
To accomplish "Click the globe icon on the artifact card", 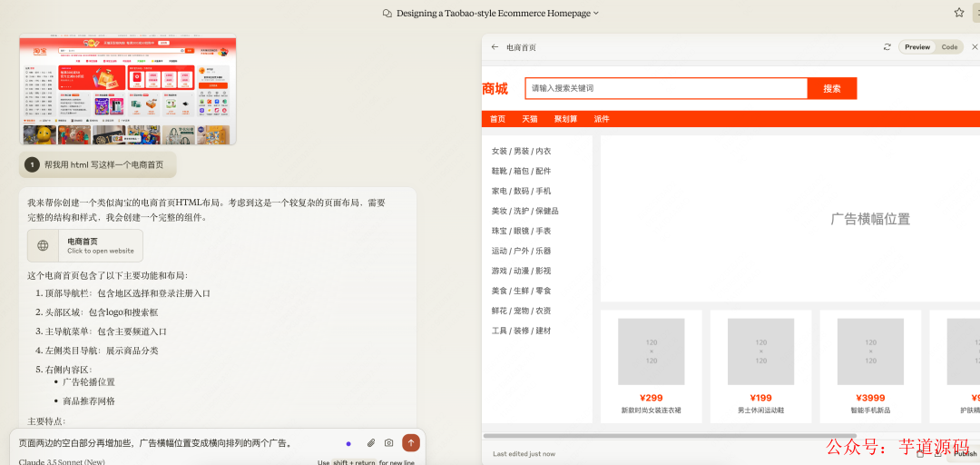I will coord(44,245).
